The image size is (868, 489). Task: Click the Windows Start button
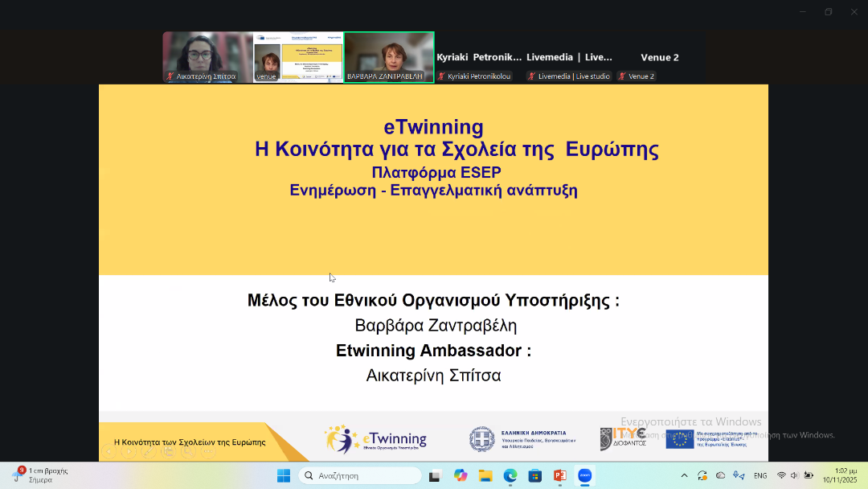pos(284,475)
